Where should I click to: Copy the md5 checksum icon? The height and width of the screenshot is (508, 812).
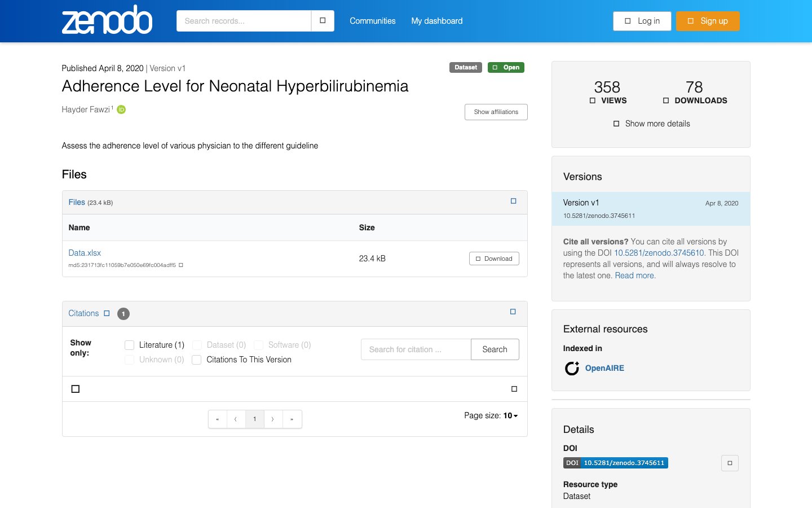[181, 265]
